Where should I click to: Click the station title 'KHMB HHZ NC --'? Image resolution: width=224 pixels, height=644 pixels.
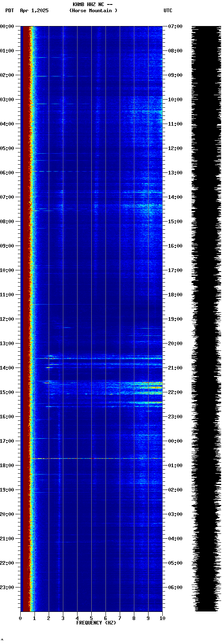[x=93, y=4]
